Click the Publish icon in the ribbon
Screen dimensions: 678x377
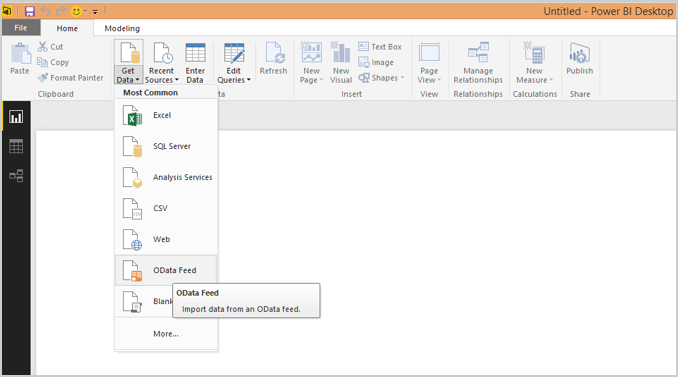(579, 53)
